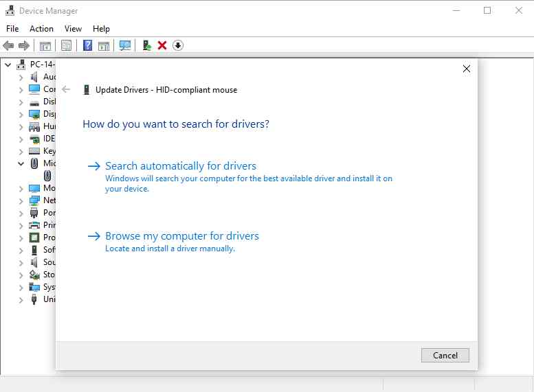Expand the Computer node
The width and height of the screenshot is (534, 392).
[21, 90]
